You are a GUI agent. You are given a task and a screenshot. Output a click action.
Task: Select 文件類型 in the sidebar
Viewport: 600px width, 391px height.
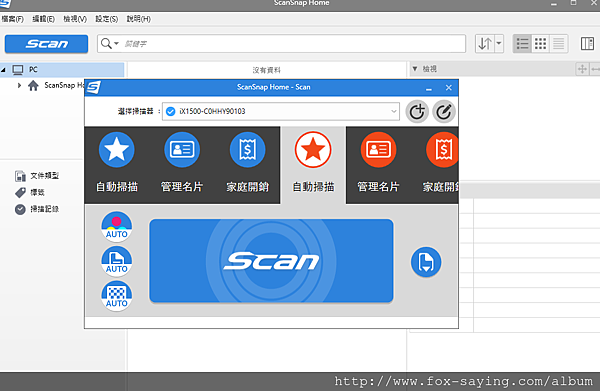point(37,176)
